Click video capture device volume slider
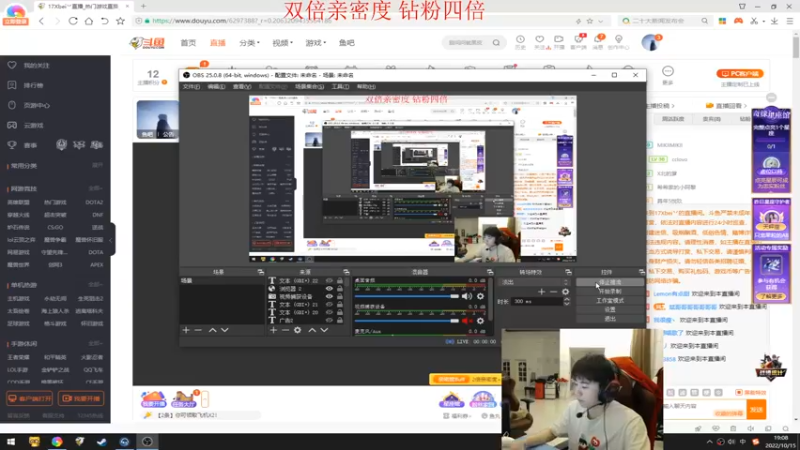Screen dimensions: 800x450 click(407, 321)
